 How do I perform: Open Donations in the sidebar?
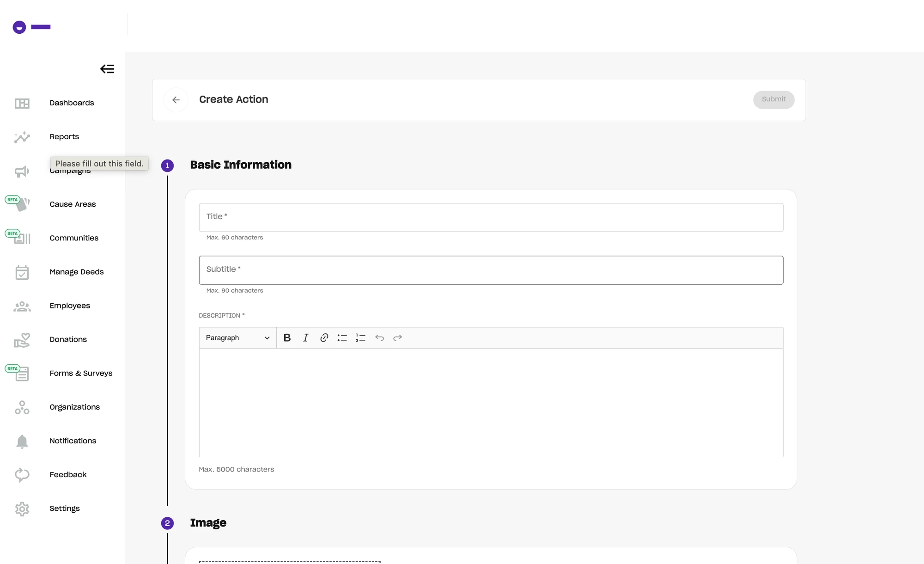click(68, 339)
